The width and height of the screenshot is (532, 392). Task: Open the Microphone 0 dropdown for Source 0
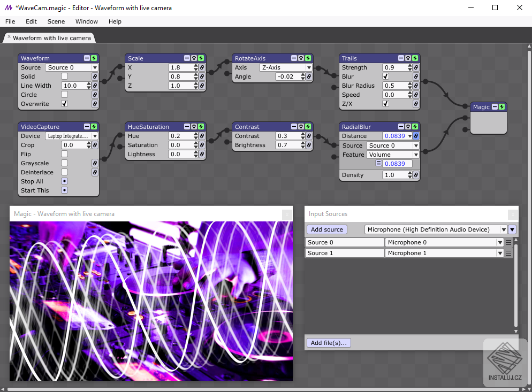(444, 242)
